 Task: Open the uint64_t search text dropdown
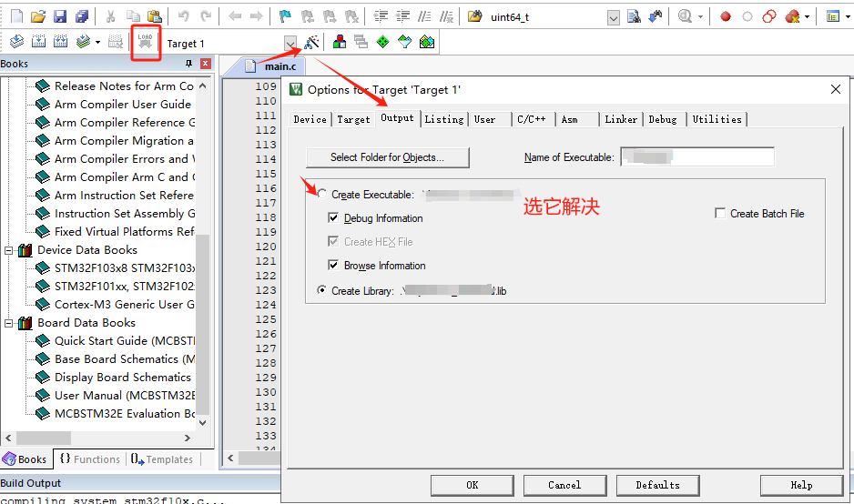[x=614, y=18]
